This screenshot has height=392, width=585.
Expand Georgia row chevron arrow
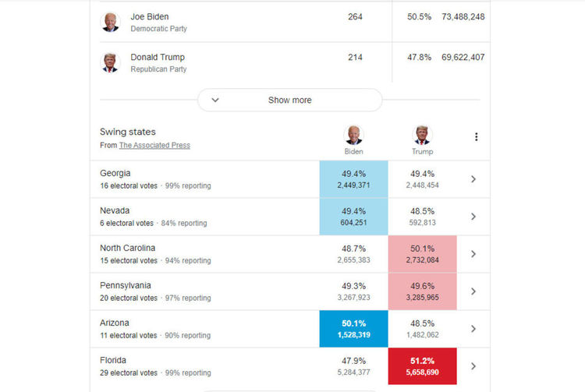coord(473,179)
